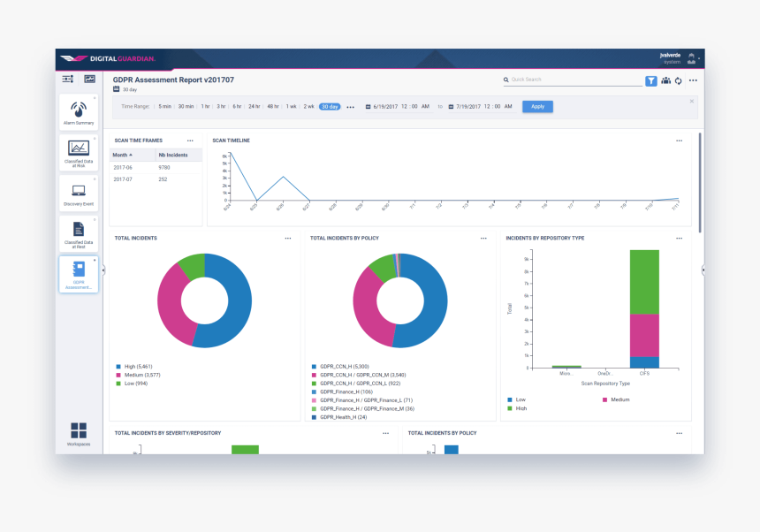Open Total Incidents by Severity/Repository options menu
This screenshot has height=532, width=760.
[385, 433]
